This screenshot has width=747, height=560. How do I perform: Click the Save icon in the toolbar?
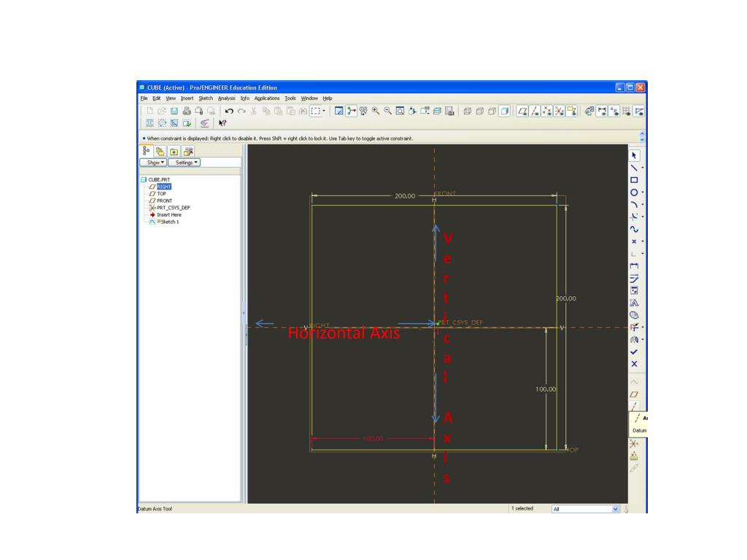pyautogui.click(x=174, y=112)
